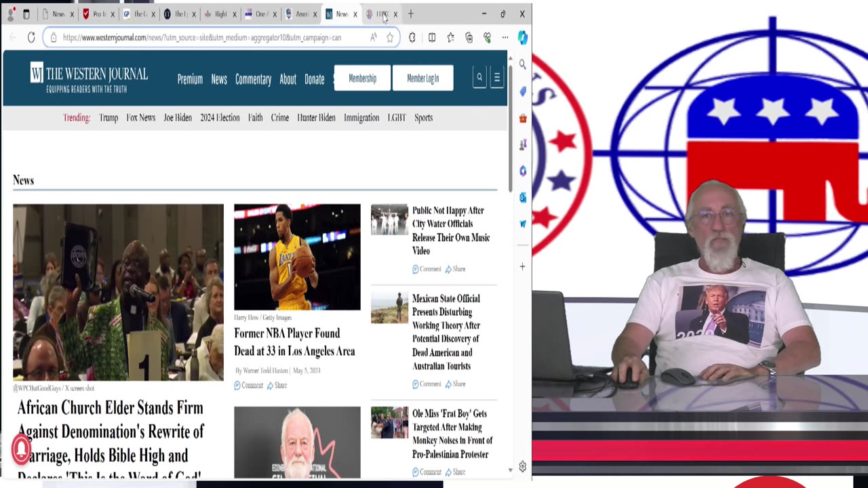The image size is (868, 488).
Task: Open the sidebar Shopping tag icon
Action: point(523,91)
